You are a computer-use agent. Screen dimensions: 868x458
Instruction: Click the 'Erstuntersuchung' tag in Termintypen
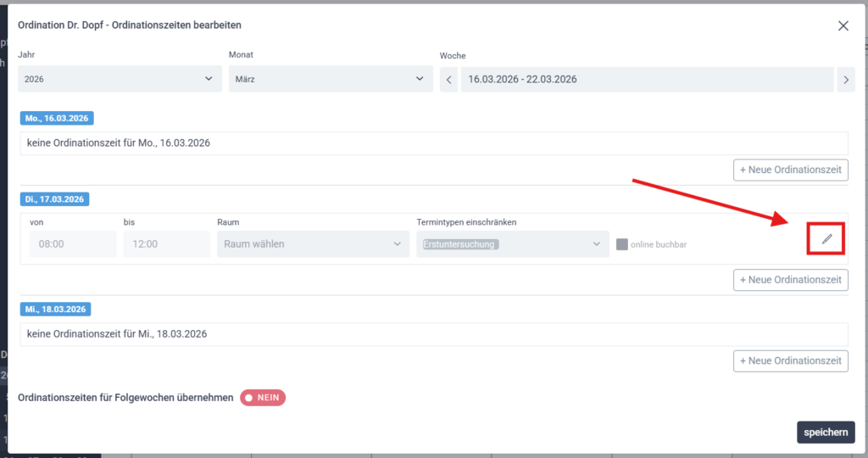coord(459,244)
